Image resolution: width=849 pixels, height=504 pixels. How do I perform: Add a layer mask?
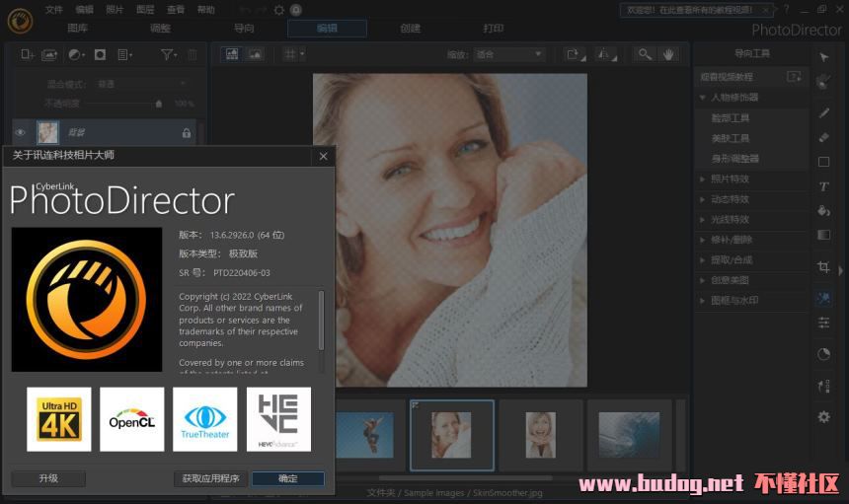click(100, 54)
